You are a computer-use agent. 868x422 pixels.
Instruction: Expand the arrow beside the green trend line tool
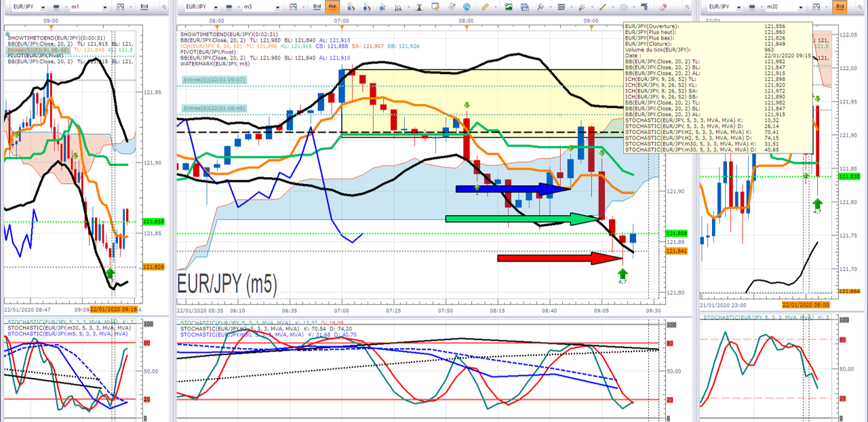(613, 7)
